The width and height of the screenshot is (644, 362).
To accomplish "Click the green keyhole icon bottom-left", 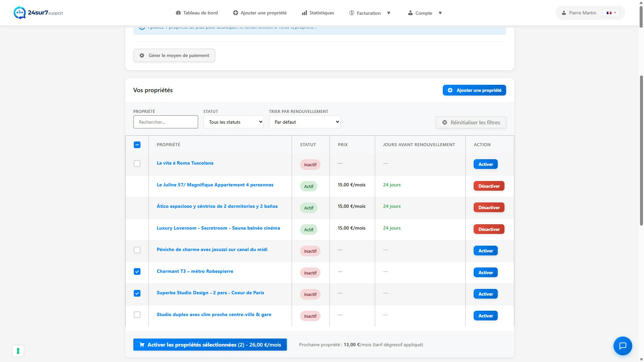I will pos(18,351).
